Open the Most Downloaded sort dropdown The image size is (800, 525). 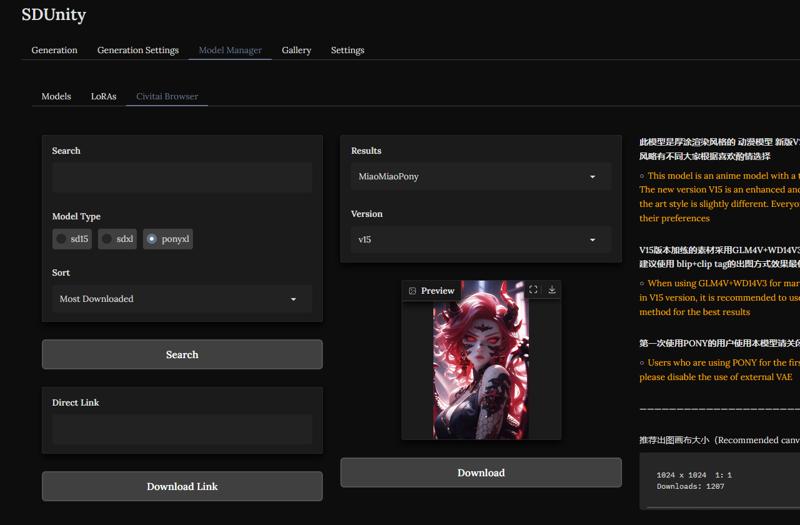pyautogui.click(x=182, y=298)
